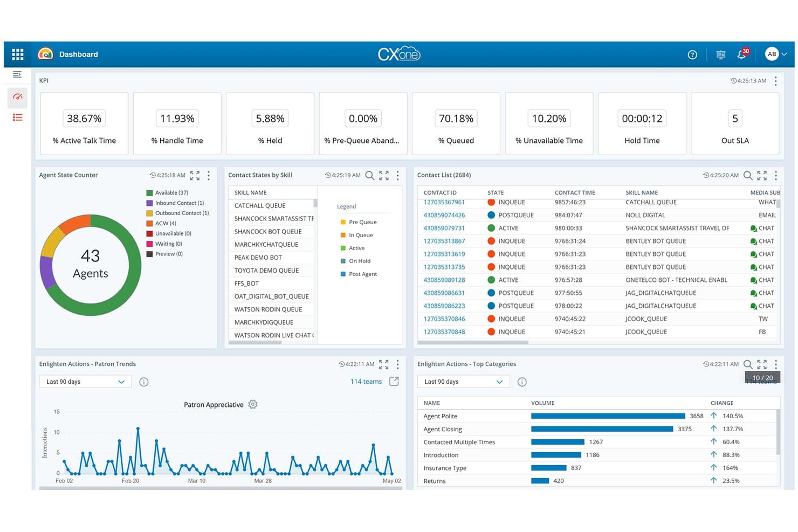Viewport: 798px width, 532px height.
Task: Select the Agent Polite category row
Action: click(597, 416)
